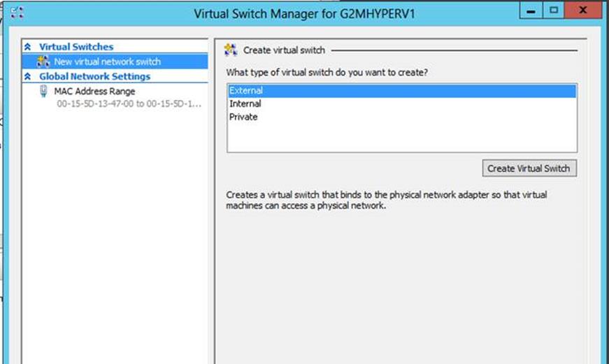Click the New virtual network switch icon

point(43,61)
